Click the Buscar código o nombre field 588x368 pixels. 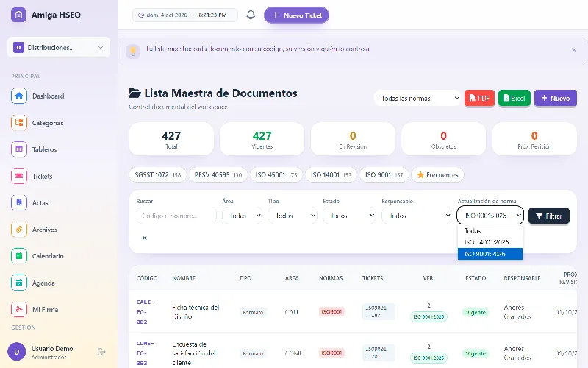(176, 216)
